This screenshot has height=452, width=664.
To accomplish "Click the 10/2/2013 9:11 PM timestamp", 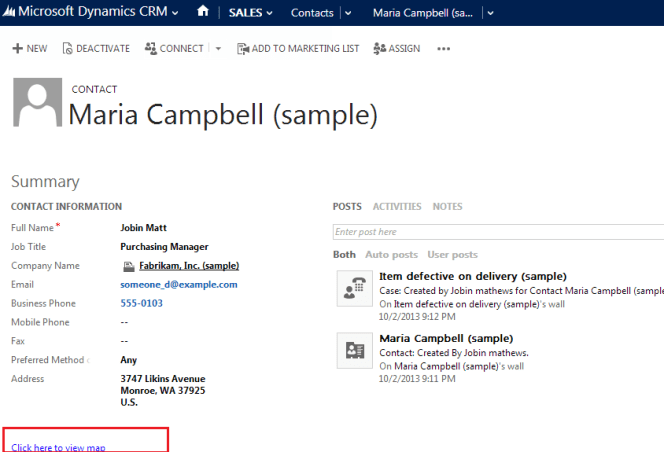I will pyautogui.click(x=417, y=378).
